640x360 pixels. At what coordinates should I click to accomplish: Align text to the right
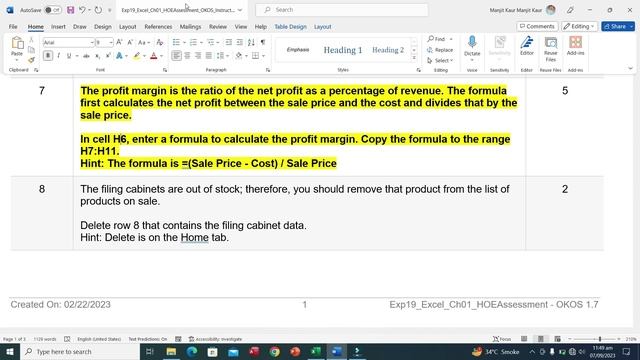pyautogui.click(x=198, y=56)
